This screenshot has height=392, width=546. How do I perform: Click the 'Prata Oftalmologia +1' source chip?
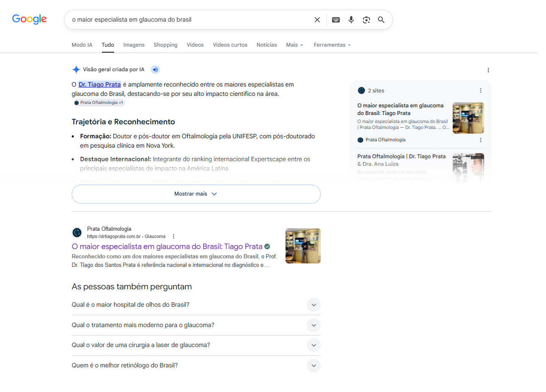point(98,103)
